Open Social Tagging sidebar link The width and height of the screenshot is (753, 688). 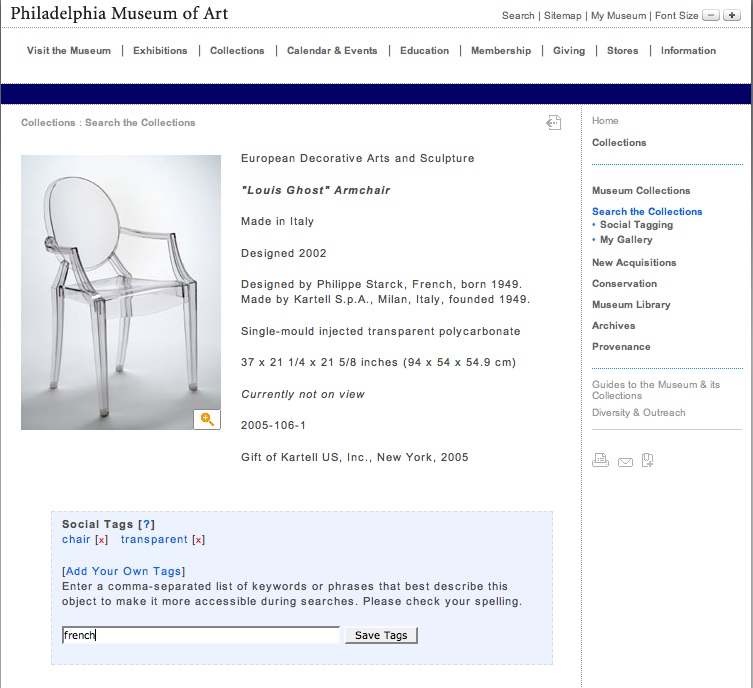[x=636, y=225]
